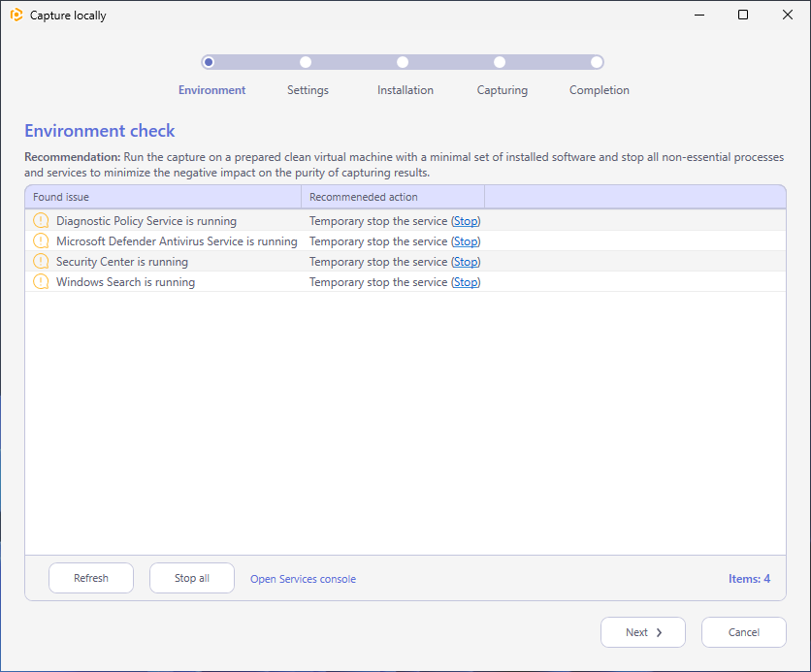This screenshot has height=672, width=811.
Task: Select the Settings step label
Action: [308, 90]
